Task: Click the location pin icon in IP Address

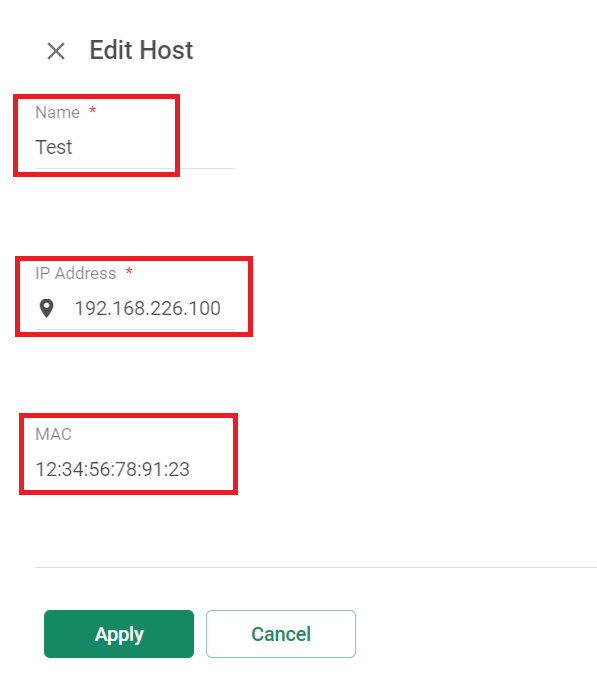Action: click(47, 308)
